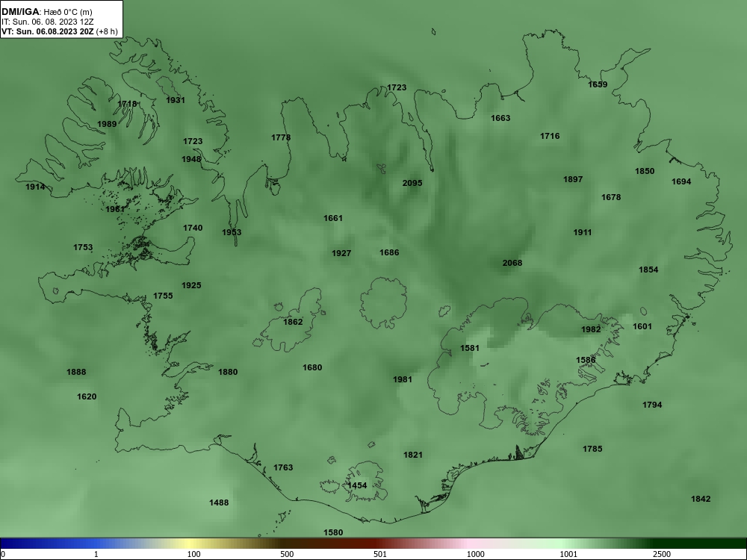The width and height of the screenshot is (747, 560).
Task: Select the value 1778 on the map
Action: (281, 137)
